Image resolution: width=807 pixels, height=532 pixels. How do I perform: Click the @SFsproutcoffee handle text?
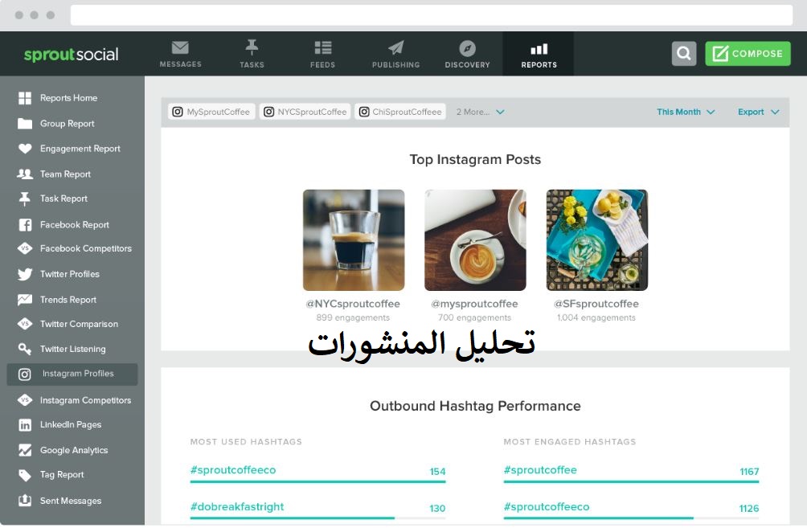(x=596, y=304)
